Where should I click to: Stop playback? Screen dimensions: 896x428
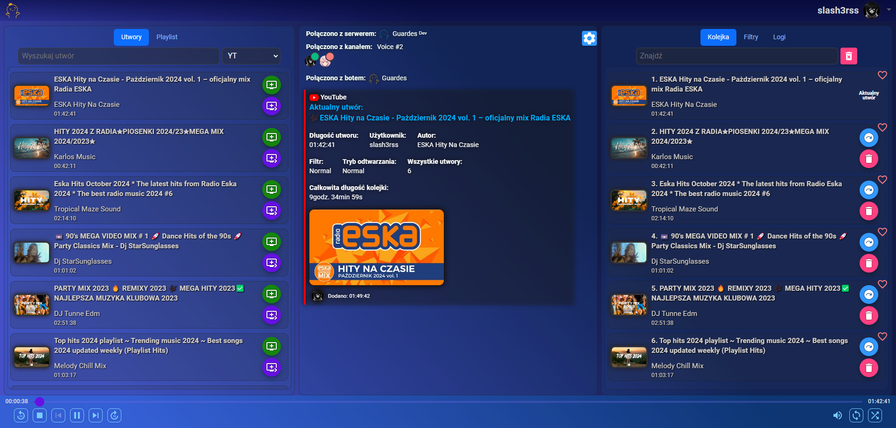coord(39,415)
